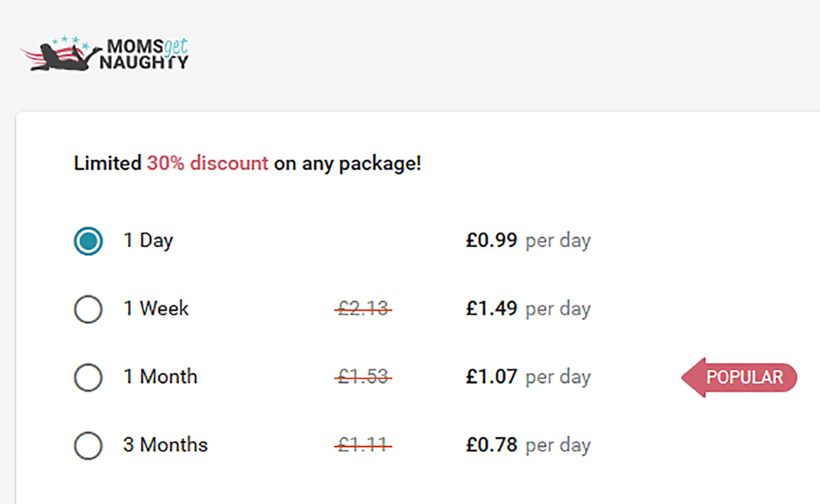Click the crossed-out £1.53 price
Image resolution: width=820 pixels, height=504 pixels.
[363, 376]
